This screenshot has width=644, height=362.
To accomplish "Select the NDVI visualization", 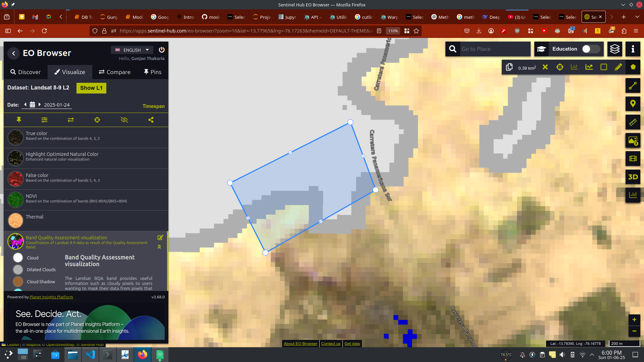I will pyautogui.click(x=86, y=200).
